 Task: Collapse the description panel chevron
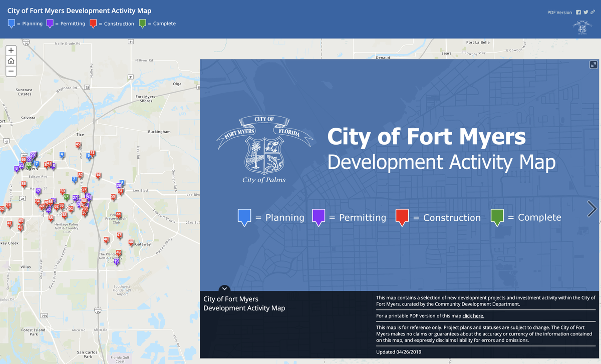[224, 289]
